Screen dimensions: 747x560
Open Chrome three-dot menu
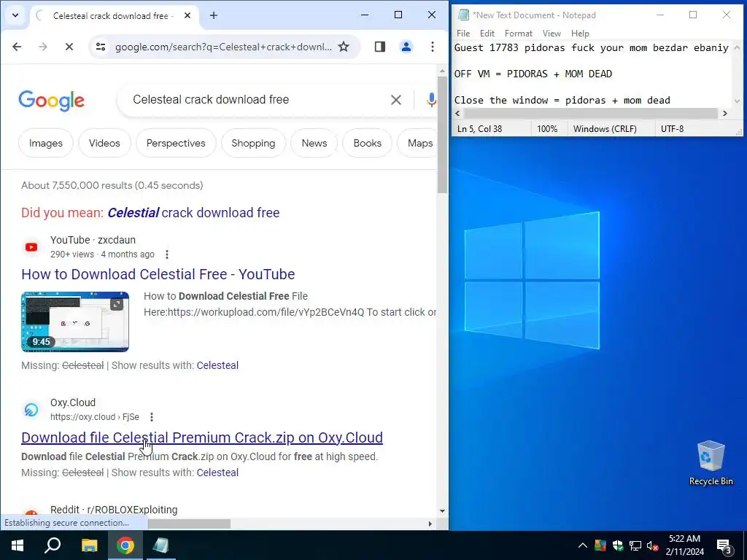click(x=433, y=47)
